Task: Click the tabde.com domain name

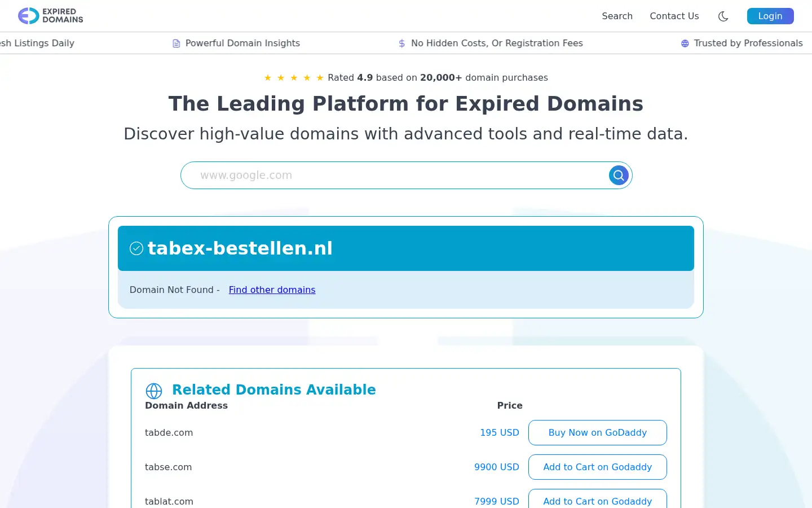Action: (x=169, y=432)
